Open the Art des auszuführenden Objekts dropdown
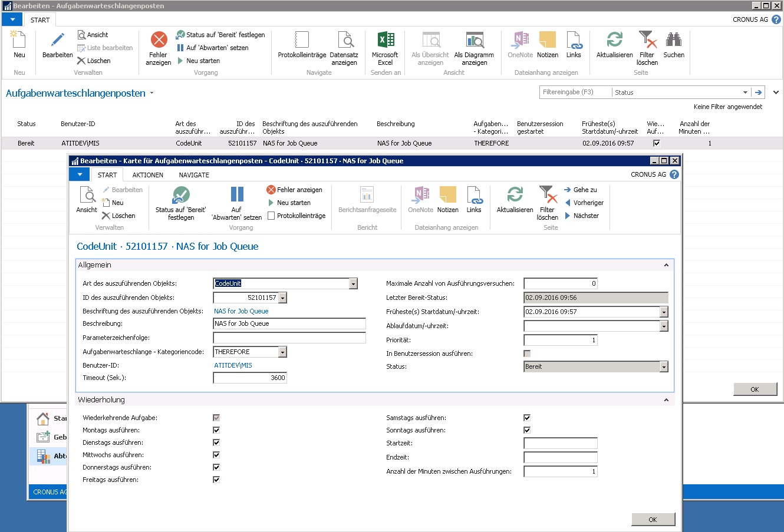 coord(353,283)
